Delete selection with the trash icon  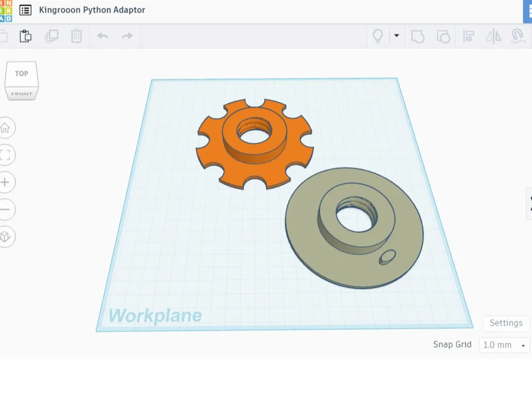[x=77, y=36]
